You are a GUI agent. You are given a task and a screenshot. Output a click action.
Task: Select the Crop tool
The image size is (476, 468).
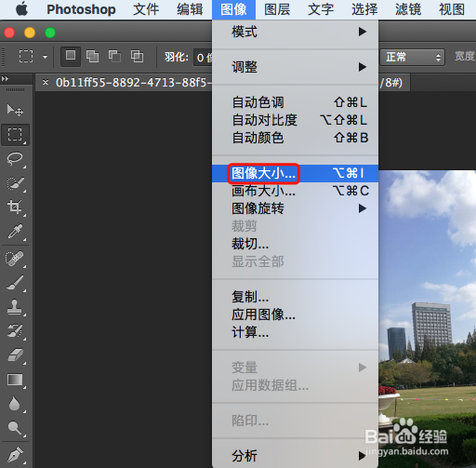click(15, 207)
